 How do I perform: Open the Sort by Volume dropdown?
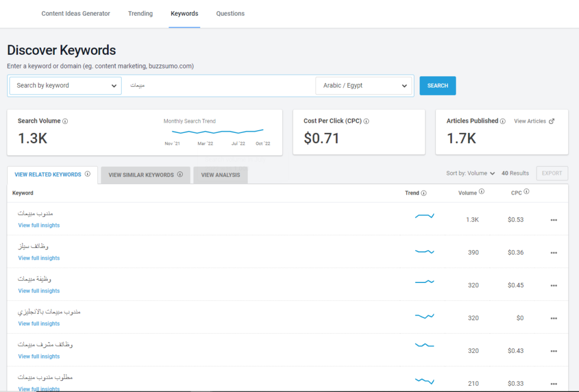(x=470, y=173)
